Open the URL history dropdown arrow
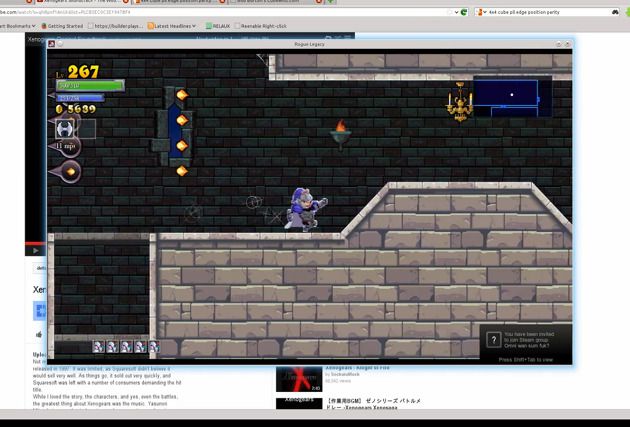The height and width of the screenshot is (427, 630). point(456,12)
